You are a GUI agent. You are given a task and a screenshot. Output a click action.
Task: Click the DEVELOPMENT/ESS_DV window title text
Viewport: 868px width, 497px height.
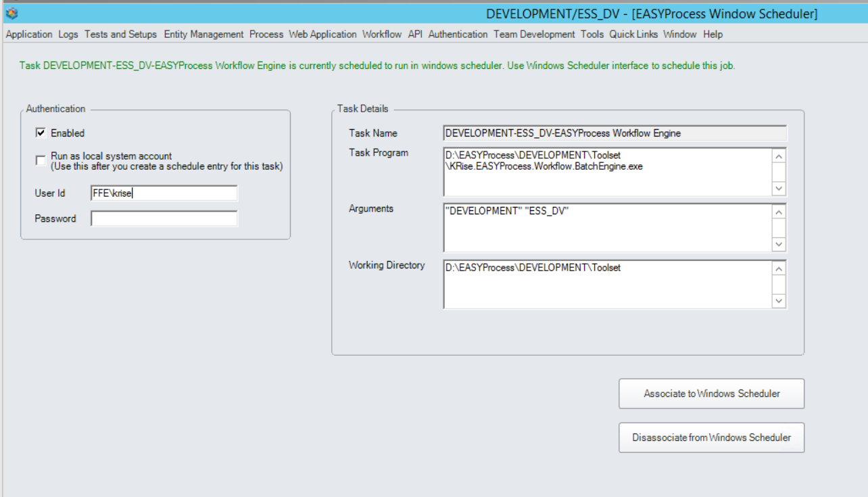(x=652, y=14)
